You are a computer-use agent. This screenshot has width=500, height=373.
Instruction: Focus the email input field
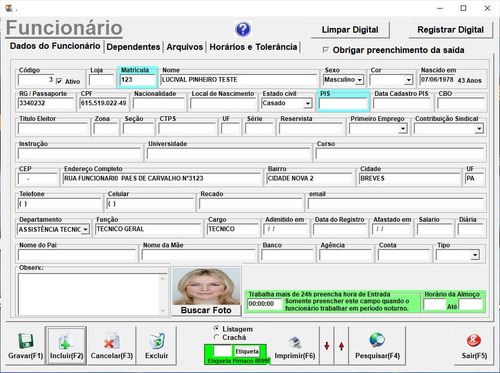tap(396, 204)
